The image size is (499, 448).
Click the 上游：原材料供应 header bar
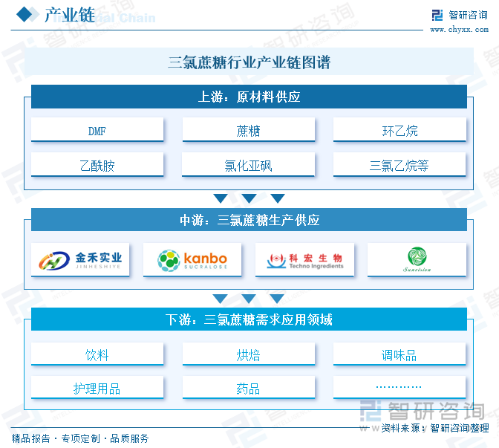coord(249,97)
